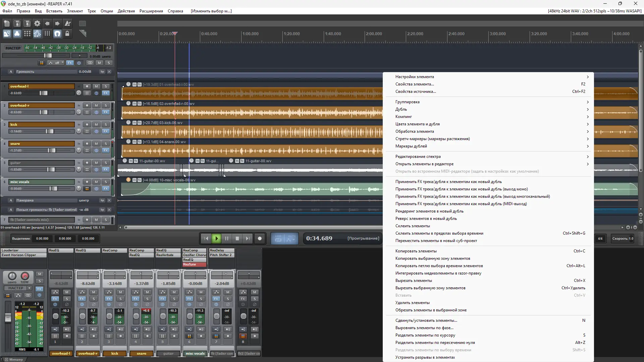This screenshot has height=362, width=644.
Task: Solo the snare track
Action: tap(106, 143)
